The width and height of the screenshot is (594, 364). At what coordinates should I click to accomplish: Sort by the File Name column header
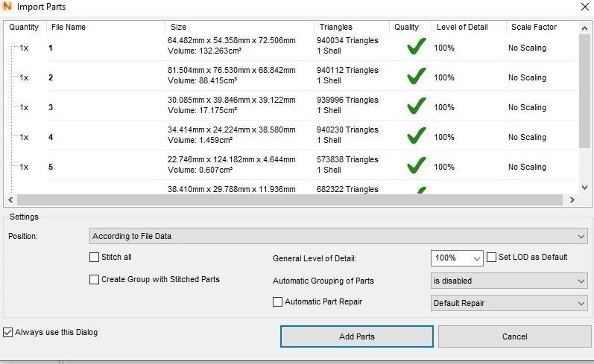(x=69, y=27)
